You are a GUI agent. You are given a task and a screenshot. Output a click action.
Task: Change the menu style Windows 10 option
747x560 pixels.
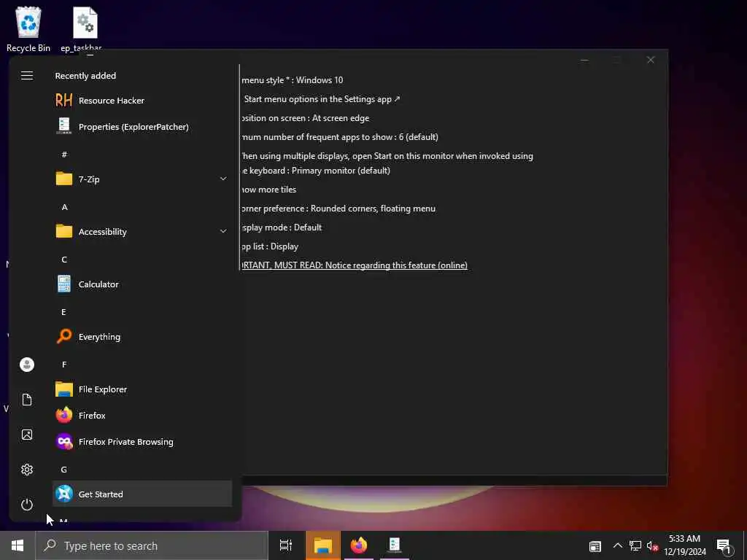click(x=292, y=80)
